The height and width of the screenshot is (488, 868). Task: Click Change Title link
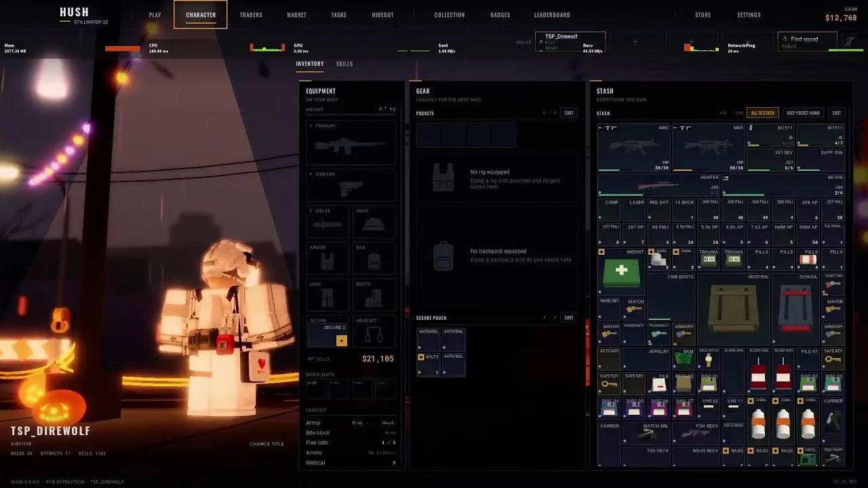(x=267, y=444)
